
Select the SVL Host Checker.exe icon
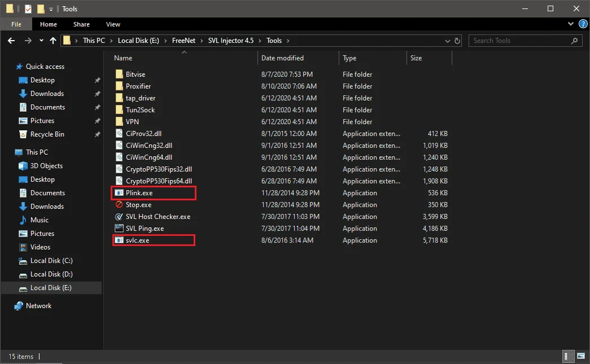[x=119, y=217]
